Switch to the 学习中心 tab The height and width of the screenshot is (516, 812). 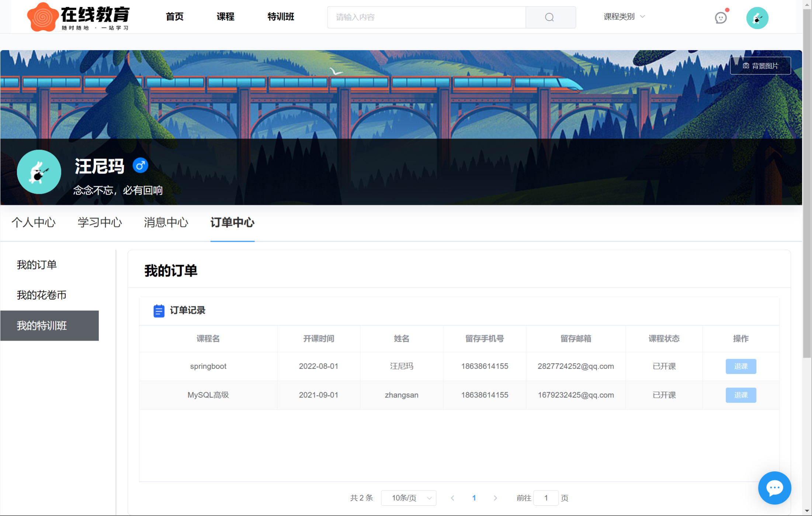tap(100, 223)
